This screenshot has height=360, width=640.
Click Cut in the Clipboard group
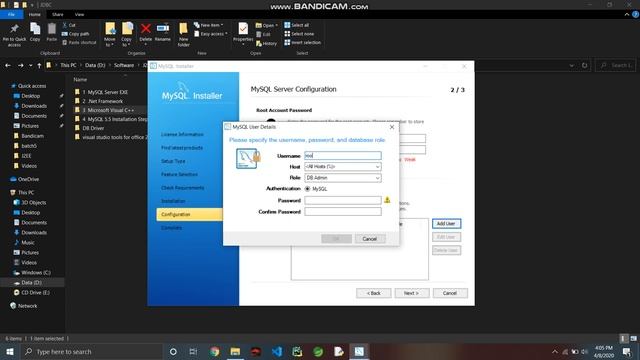coord(69,25)
